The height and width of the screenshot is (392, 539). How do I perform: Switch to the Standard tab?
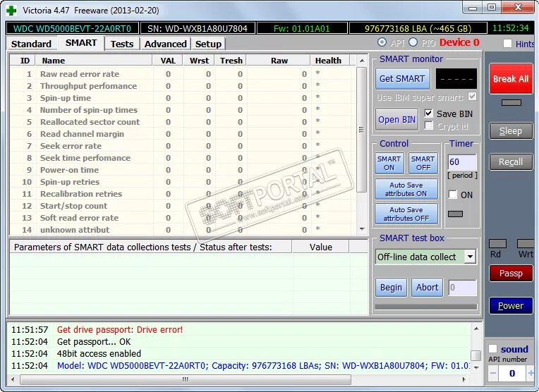point(31,44)
